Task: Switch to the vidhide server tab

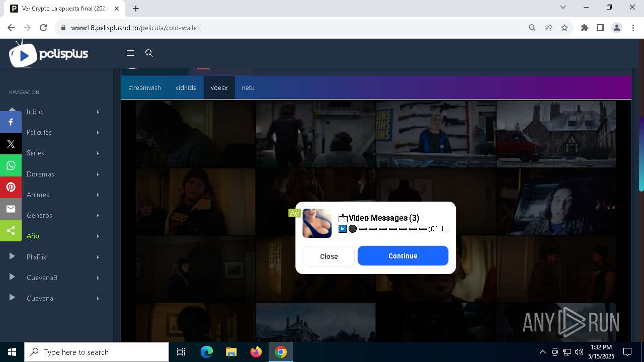Action: click(x=186, y=87)
